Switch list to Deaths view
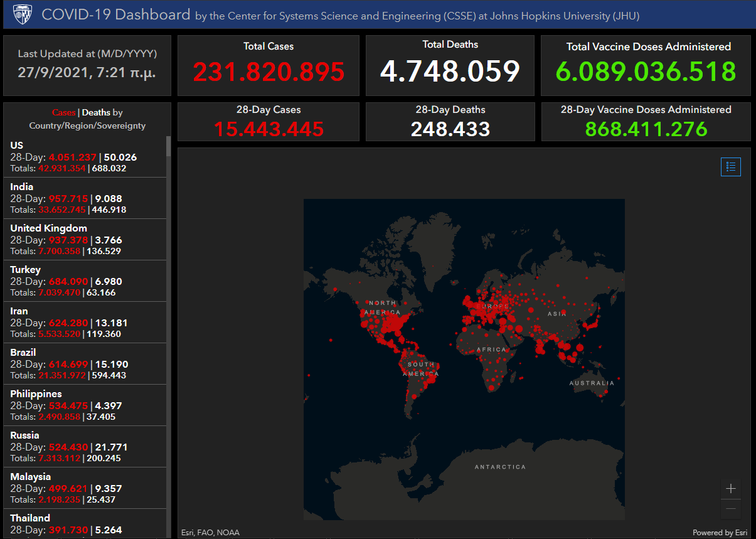This screenshot has width=756, height=539. pyautogui.click(x=96, y=113)
